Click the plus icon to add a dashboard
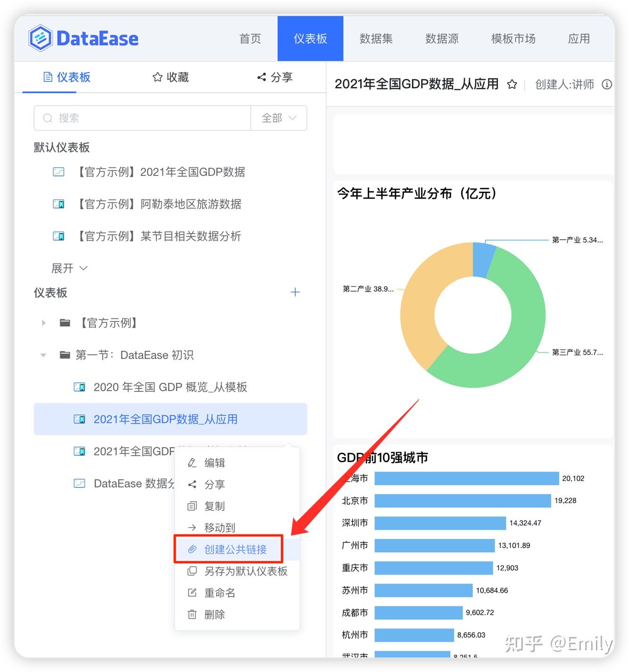Image resolution: width=629 pixels, height=672 pixels. click(295, 292)
